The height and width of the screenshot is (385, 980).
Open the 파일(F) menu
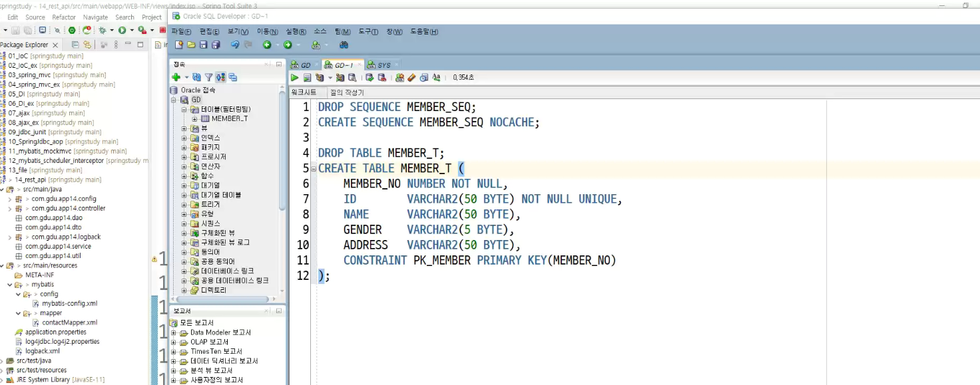click(x=181, y=31)
